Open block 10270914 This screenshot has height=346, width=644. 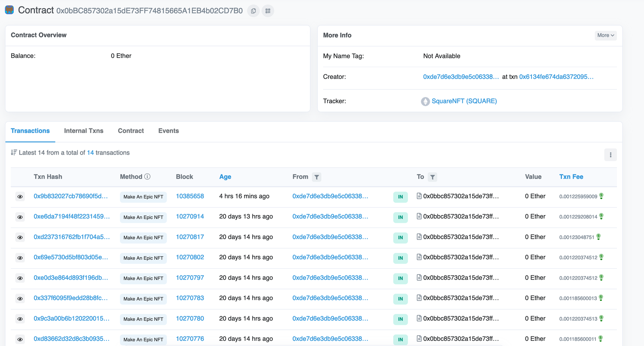190,216
